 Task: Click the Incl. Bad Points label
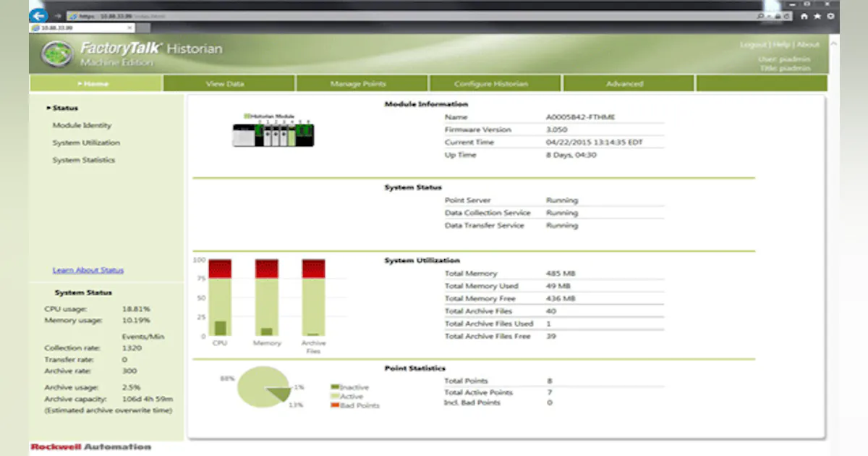pyautogui.click(x=472, y=402)
